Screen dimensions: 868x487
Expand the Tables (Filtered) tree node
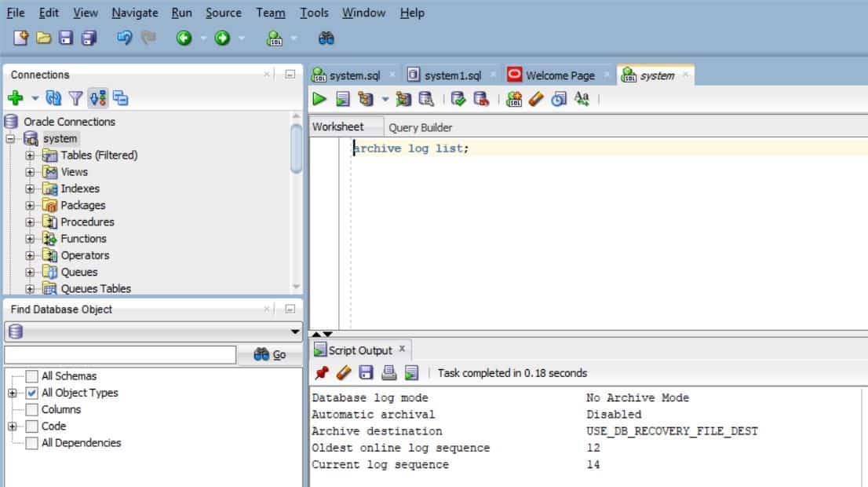pos(29,155)
